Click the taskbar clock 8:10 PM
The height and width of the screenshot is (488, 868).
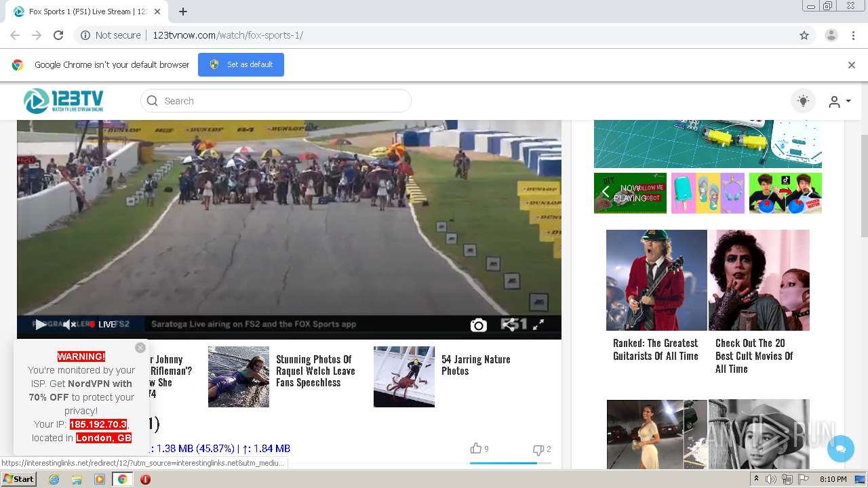[x=833, y=479]
